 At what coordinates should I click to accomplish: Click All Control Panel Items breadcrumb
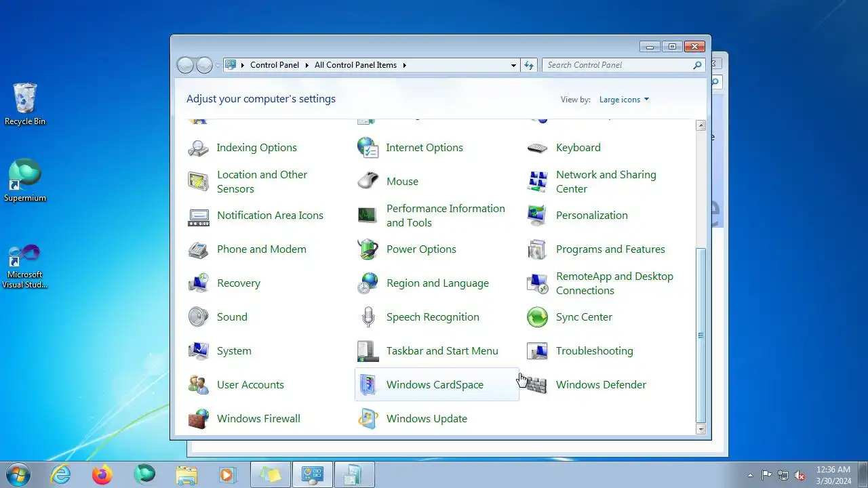(355, 65)
